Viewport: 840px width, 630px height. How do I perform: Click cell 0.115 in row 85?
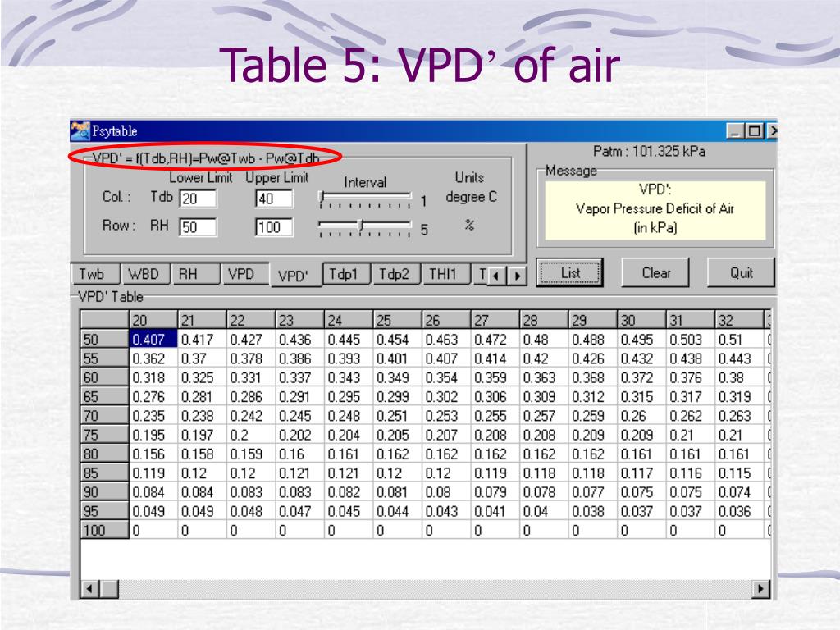tap(739, 473)
